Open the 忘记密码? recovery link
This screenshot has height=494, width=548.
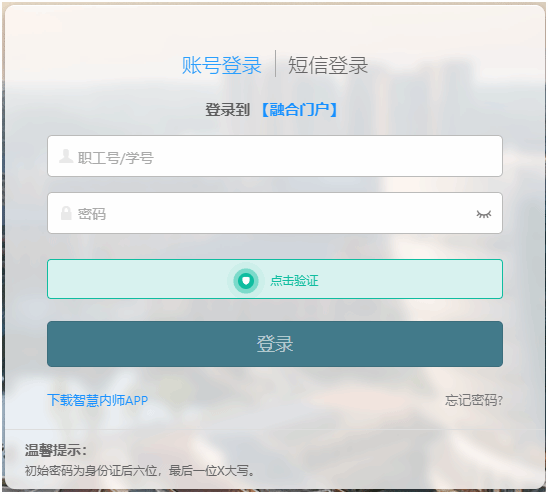pyautogui.click(x=474, y=400)
